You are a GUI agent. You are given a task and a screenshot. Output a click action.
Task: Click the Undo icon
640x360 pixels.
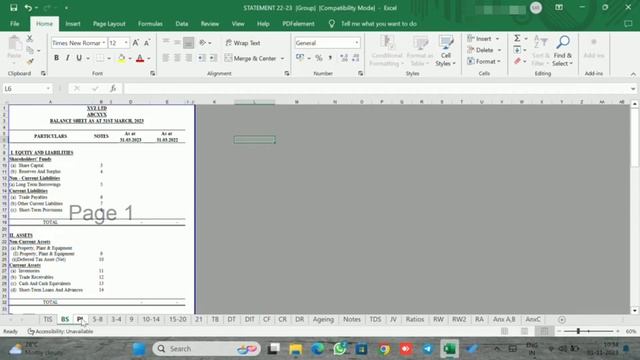(x=28, y=8)
